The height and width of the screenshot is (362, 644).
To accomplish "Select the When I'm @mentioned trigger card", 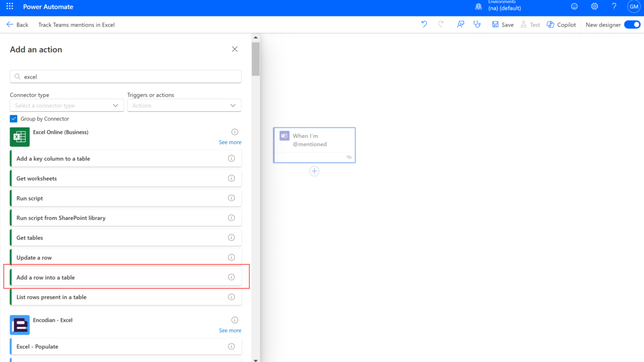I will click(x=314, y=145).
